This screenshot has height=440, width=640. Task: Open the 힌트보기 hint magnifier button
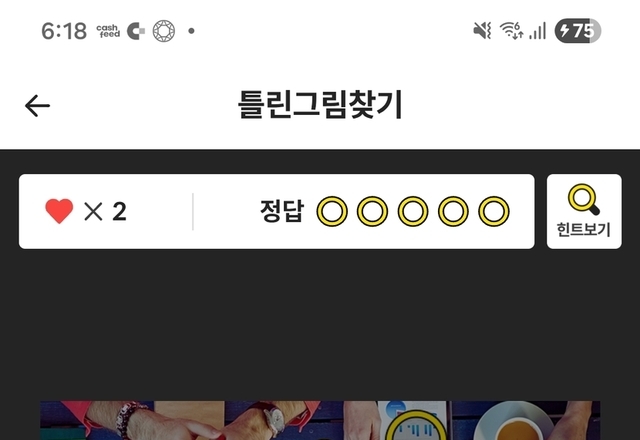coord(584,211)
